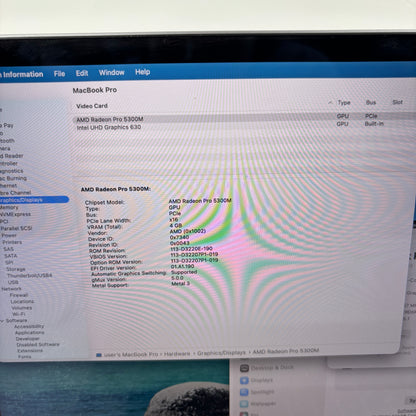Screen dimensions: 416x416
Task: Open the File menu
Action: [59, 74]
